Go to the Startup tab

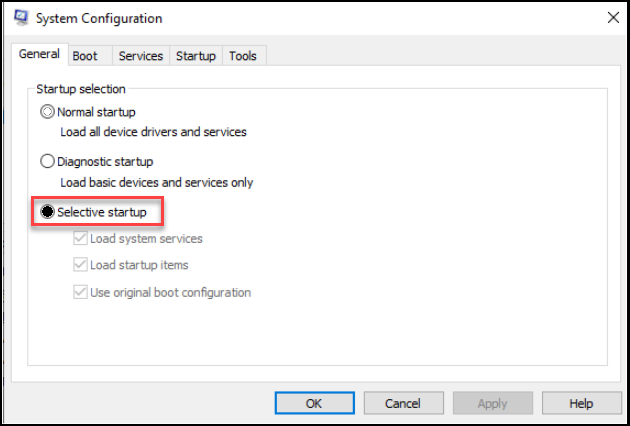tap(196, 56)
